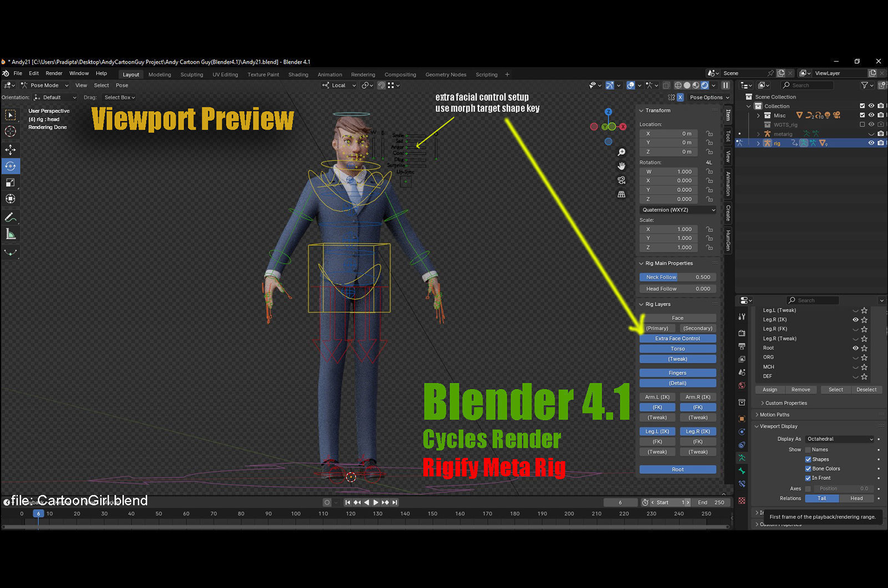Click the Extra Face Control layer button
Viewport: 888px width, 588px height.
pos(678,338)
